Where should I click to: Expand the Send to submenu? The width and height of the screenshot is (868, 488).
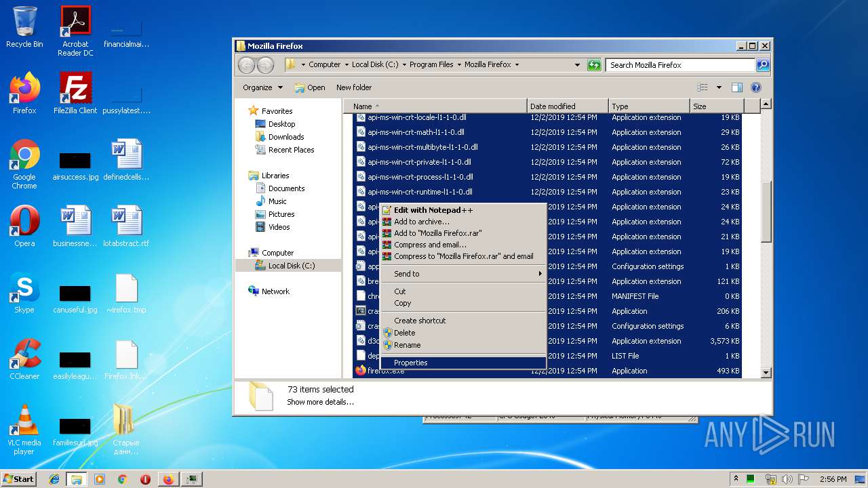tap(463, 274)
